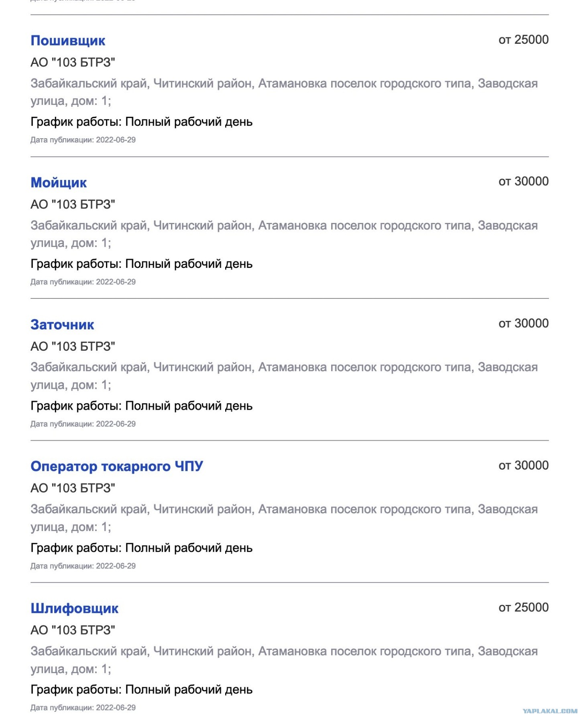The height and width of the screenshot is (723, 588).
Task: Click the График работы line under Шлифовщик
Action: tap(141, 690)
